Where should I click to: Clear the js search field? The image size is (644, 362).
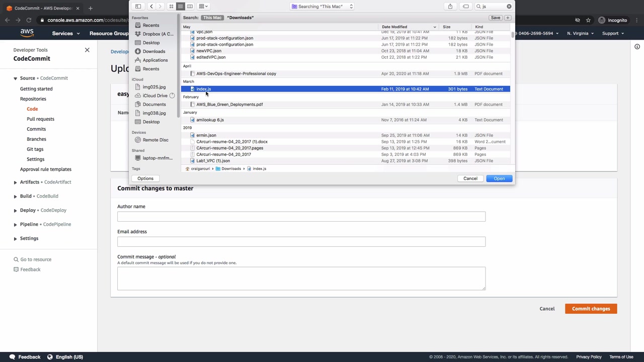click(509, 7)
